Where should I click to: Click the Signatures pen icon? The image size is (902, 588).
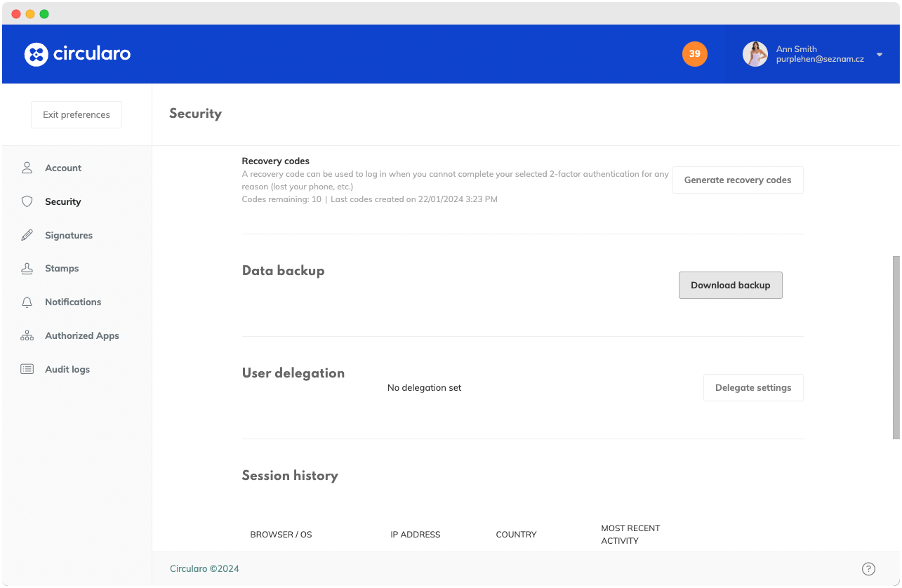[27, 235]
